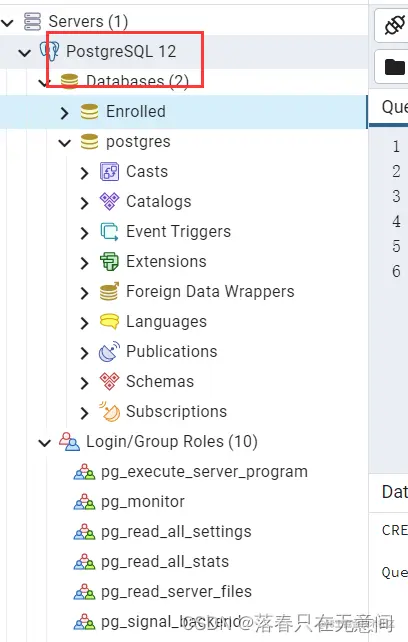Click the Subscriptions node icon
This screenshot has width=408, height=642.
click(109, 411)
